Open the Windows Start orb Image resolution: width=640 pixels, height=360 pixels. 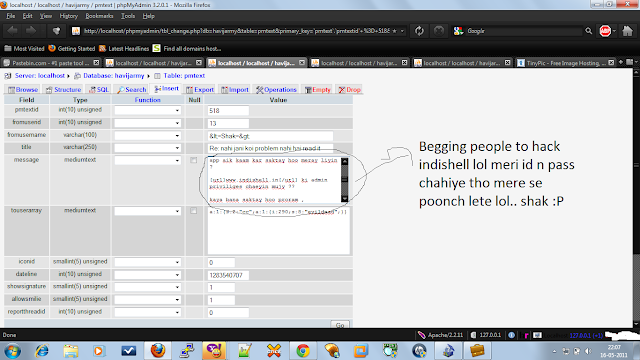tap(12, 351)
